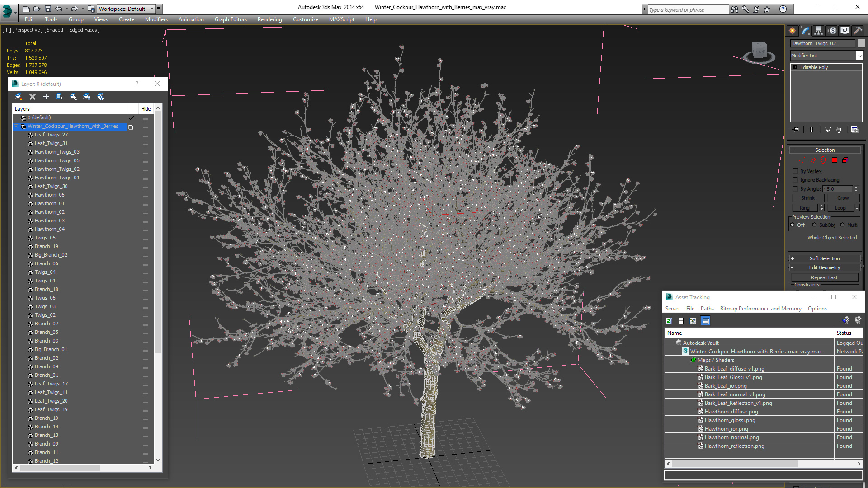This screenshot has width=868, height=488.
Task: Enable Ignore Backfacing checkbox
Action: click(x=796, y=180)
